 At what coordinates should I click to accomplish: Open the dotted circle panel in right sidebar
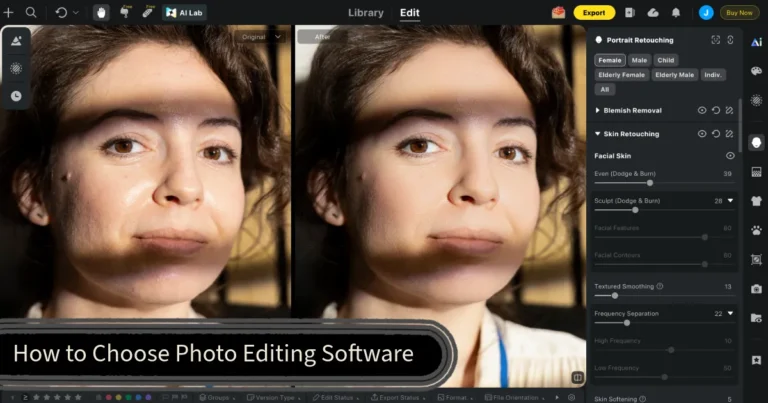(x=756, y=100)
